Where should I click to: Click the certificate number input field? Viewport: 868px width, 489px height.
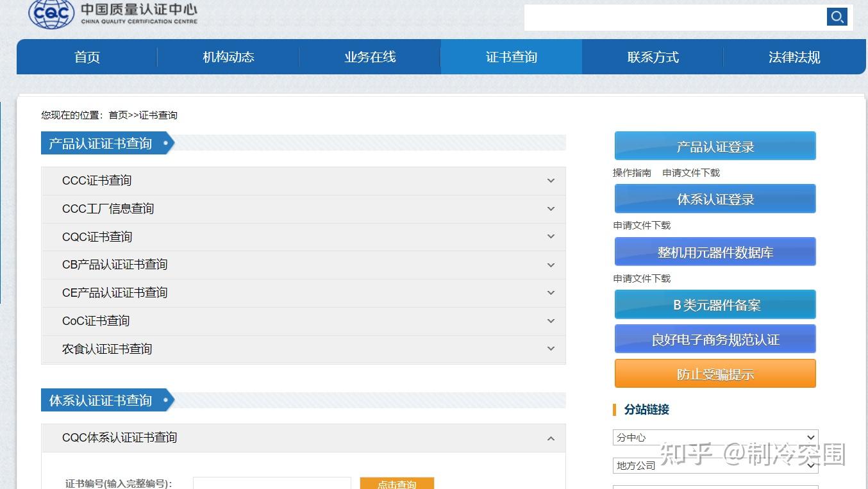(x=272, y=485)
